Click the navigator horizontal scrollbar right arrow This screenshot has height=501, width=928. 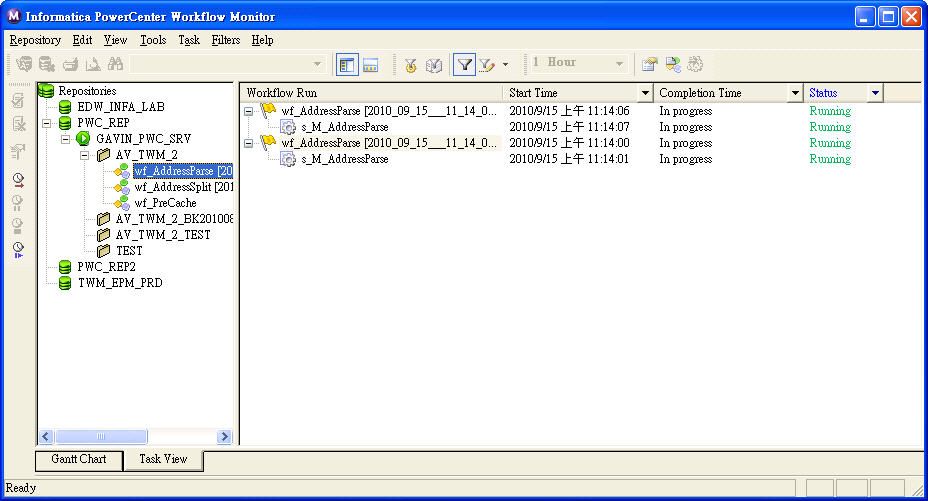click(x=224, y=437)
